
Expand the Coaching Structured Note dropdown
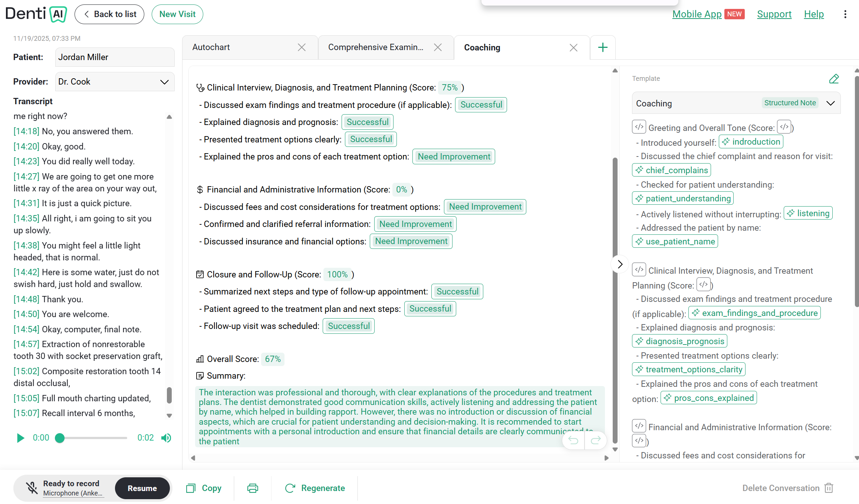(736, 103)
